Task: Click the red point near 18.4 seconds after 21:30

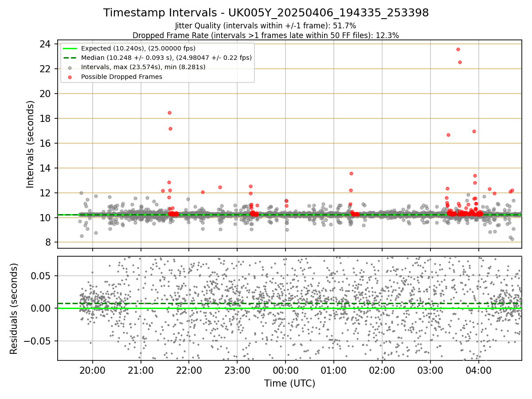Action: (x=169, y=113)
